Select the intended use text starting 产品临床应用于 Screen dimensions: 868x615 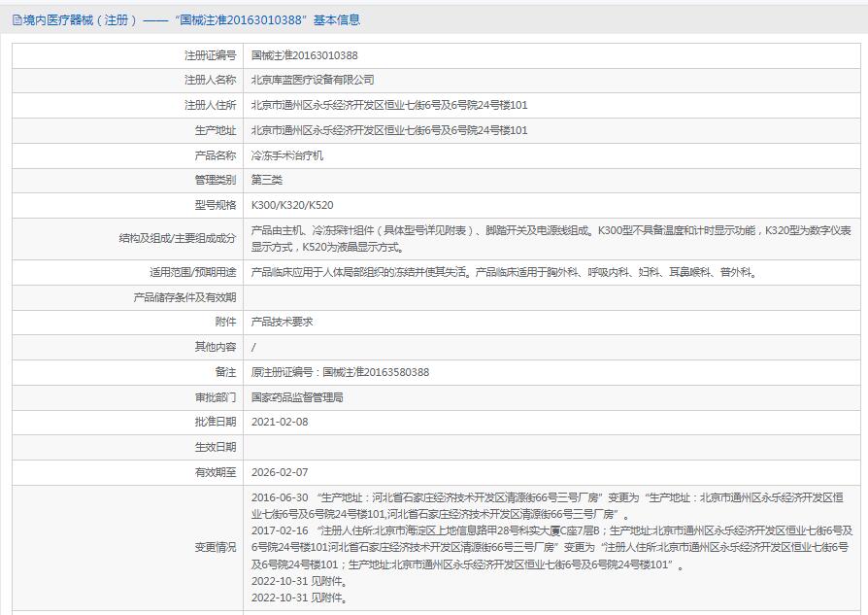click(x=504, y=272)
